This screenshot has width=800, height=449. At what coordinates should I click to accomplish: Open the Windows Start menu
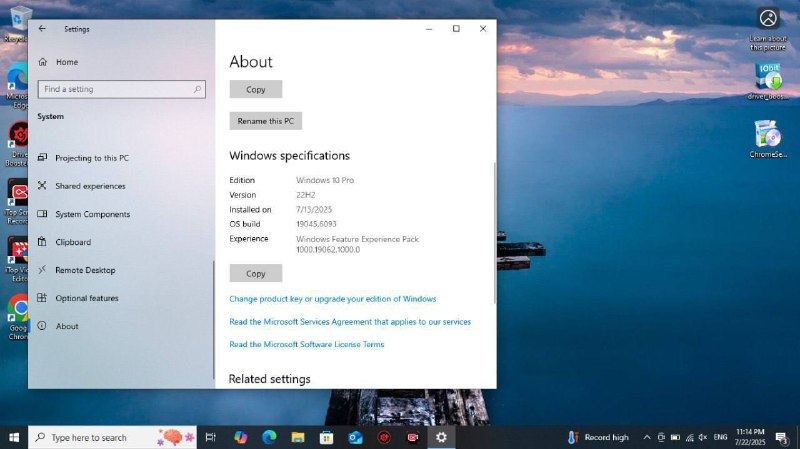pyautogui.click(x=14, y=437)
